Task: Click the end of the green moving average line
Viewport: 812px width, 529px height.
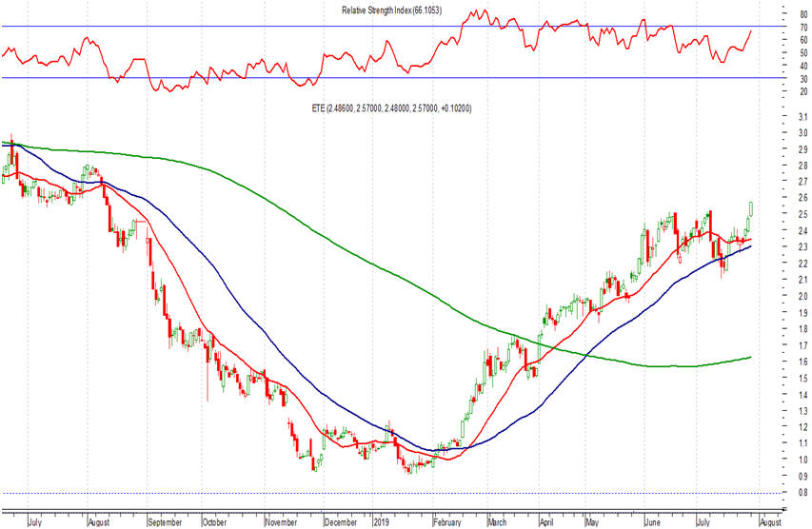Action: [x=750, y=357]
